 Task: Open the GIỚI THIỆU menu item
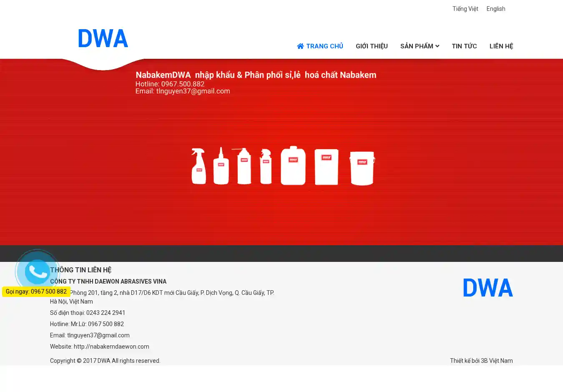click(x=372, y=46)
